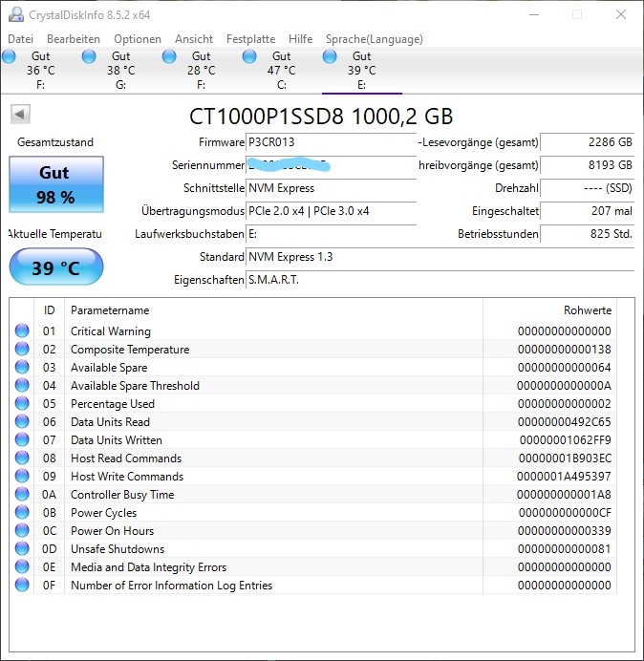Viewport: 644px width, 661px height.
Task: Click status orb for 47 °C drive C:
Action: click(249, 56)
